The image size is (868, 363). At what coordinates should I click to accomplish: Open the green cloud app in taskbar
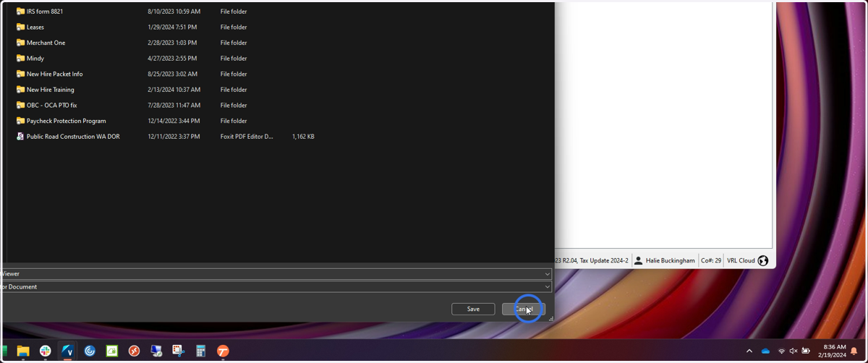112,351
